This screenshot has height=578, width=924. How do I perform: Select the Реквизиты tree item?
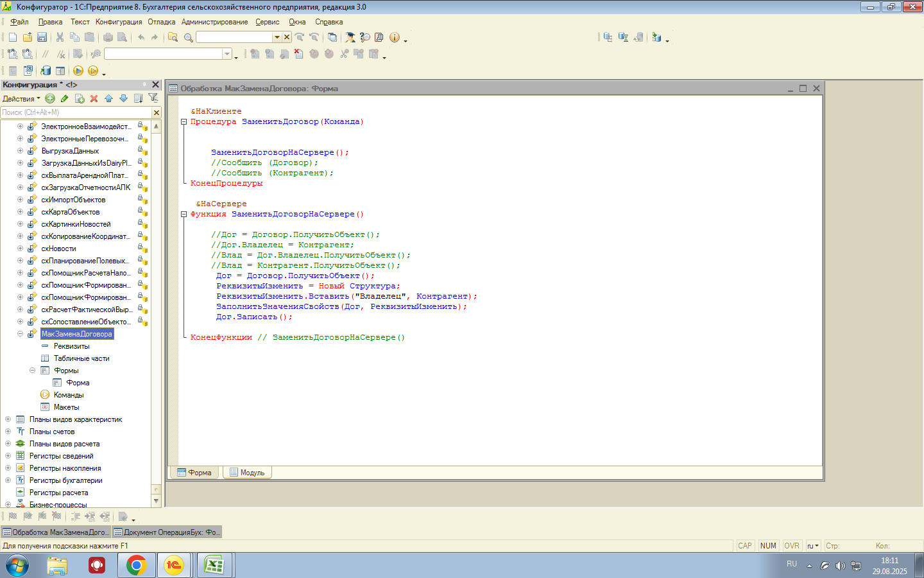[x=72, y=346]
